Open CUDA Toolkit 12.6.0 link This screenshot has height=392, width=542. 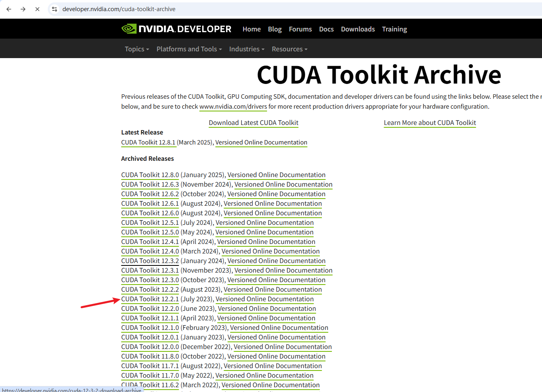click(x=150, y=213)
